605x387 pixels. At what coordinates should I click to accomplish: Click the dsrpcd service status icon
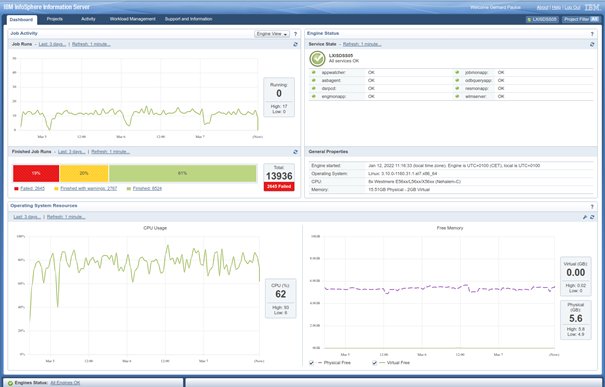tap(314, 88)
